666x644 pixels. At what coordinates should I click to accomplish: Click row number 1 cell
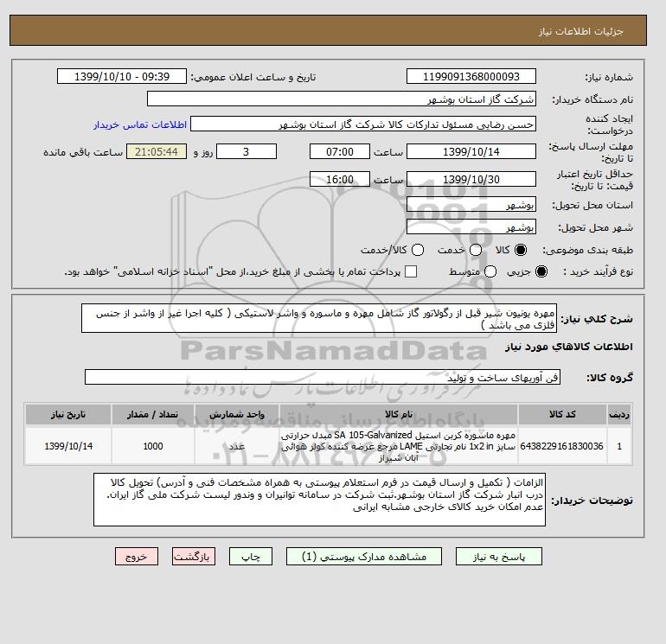(619, 446)
